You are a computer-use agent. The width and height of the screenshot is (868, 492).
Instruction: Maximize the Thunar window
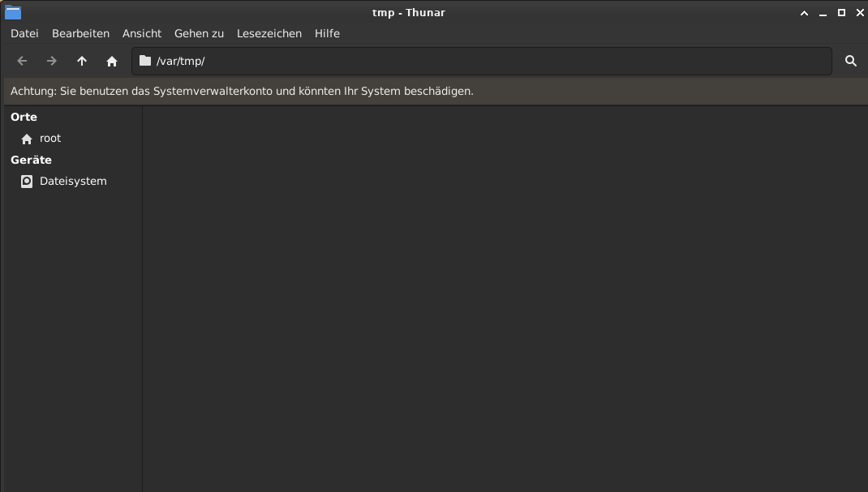coord(841,13)
